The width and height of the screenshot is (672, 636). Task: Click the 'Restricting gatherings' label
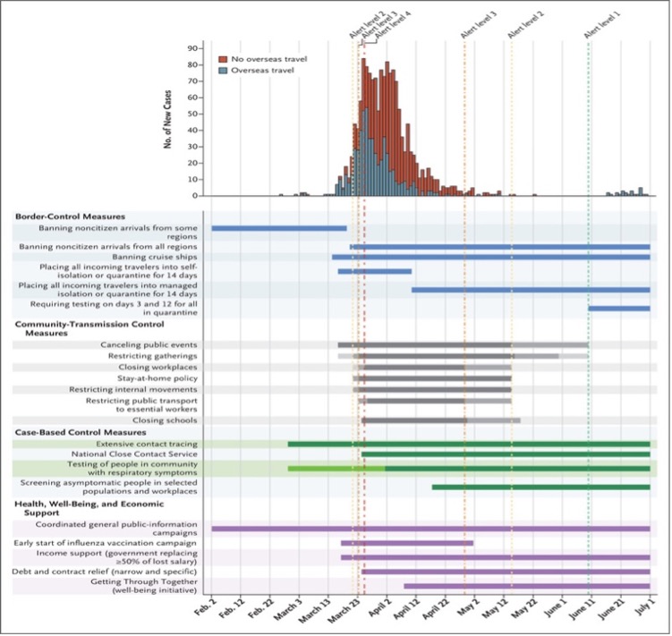point(153,356)
